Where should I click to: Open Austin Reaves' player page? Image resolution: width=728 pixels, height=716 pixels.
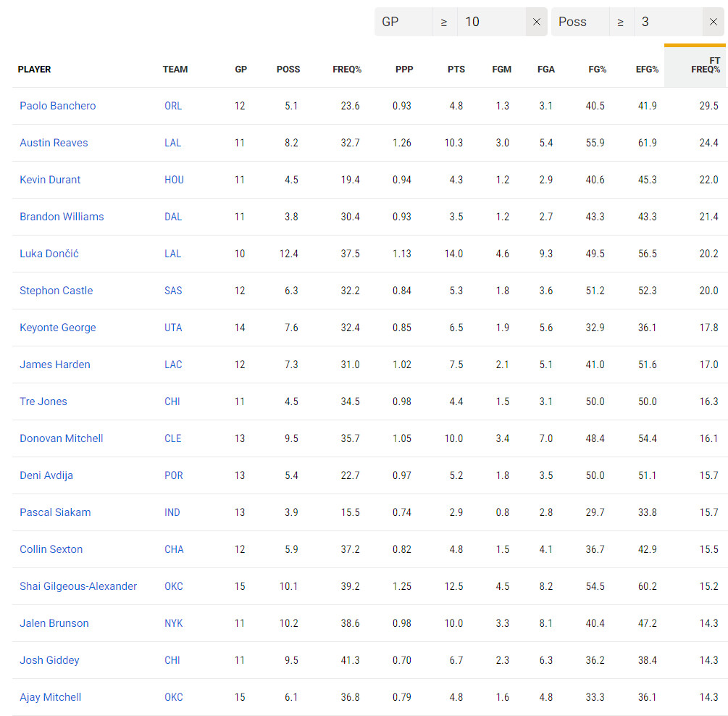[54, 143]
